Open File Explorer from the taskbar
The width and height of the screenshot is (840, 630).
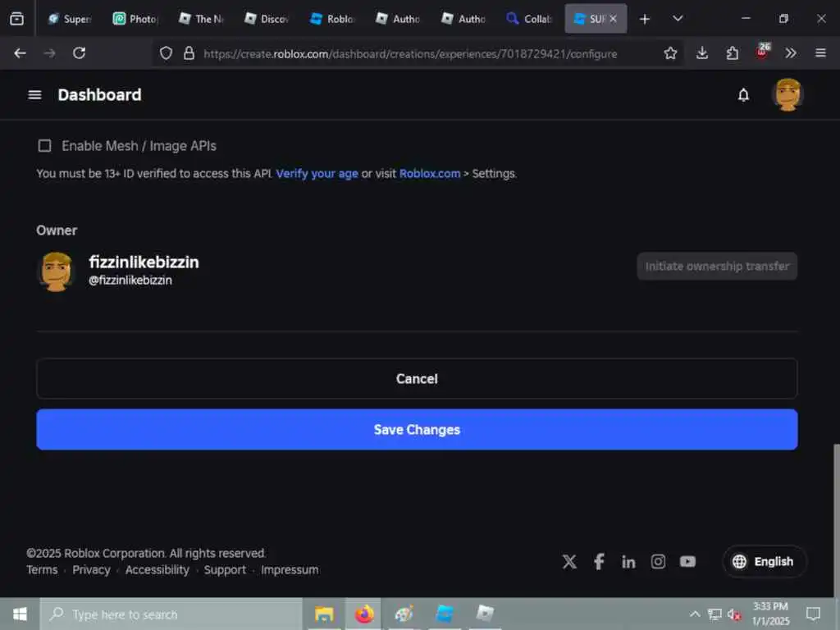click(324, 614)
